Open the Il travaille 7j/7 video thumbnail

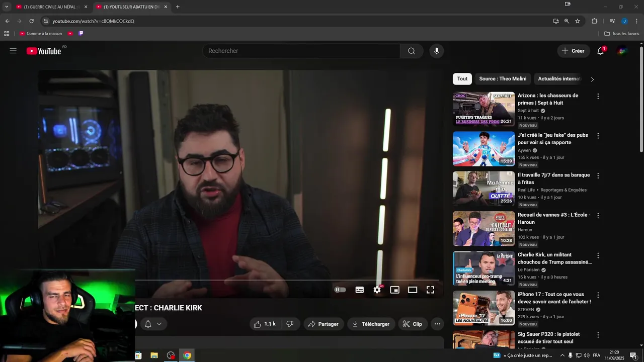[x=484, y=188]
